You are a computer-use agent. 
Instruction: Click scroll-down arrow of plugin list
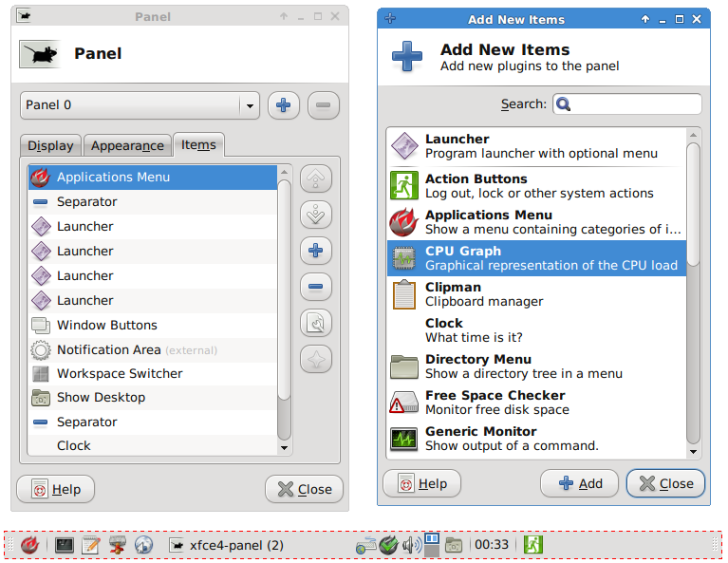pos(693,452)
